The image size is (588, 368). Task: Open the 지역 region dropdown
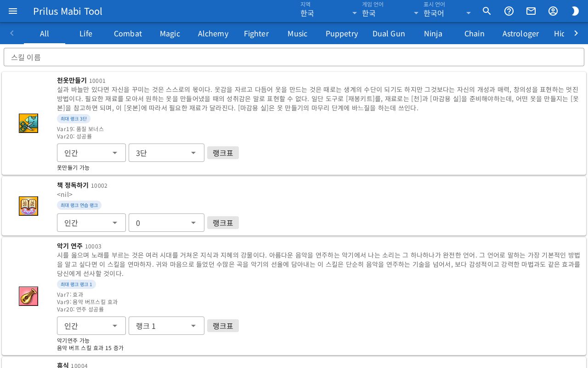coord(329,10)
